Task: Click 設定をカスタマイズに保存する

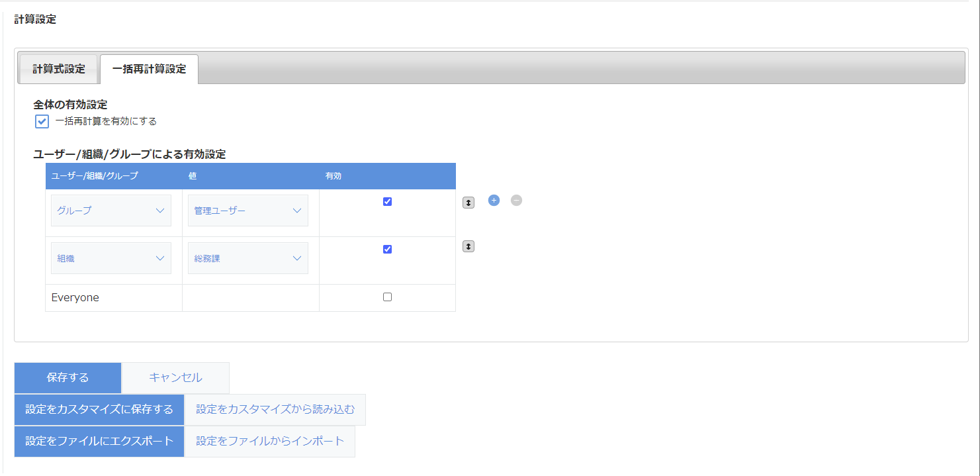Action: point(99,410)
